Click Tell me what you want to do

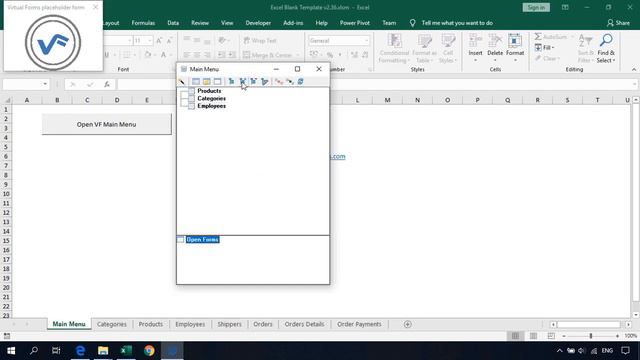click(x=457, y=23)
